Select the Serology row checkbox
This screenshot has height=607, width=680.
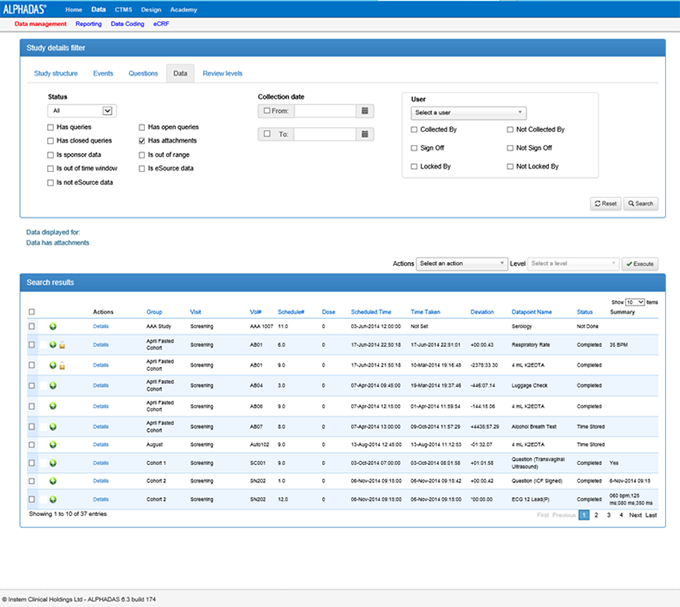(32, 326)
